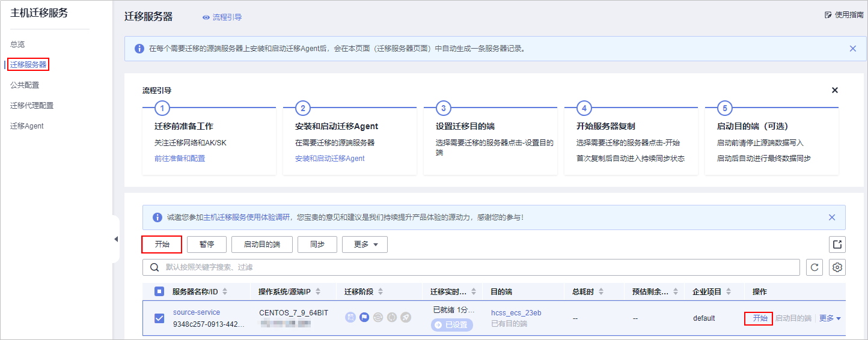Dismiss the survey invitation banner
The height and width of the screenshot is (340, 868).
click(x=832, y=217)
